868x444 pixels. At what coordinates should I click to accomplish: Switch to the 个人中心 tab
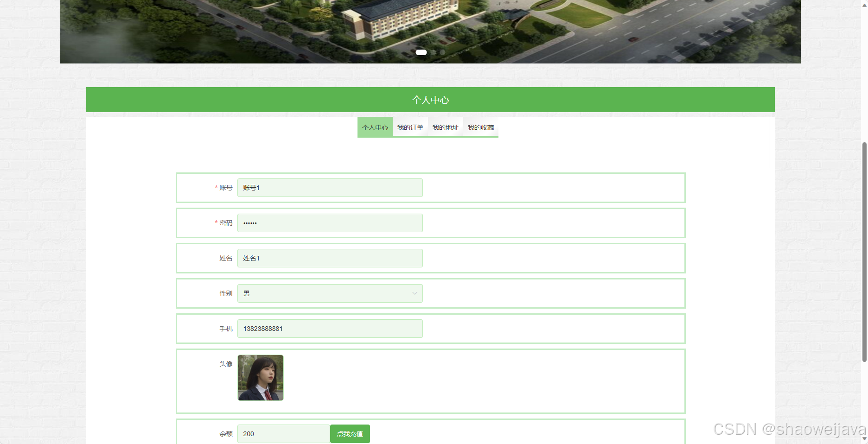[x=375, y=127]
